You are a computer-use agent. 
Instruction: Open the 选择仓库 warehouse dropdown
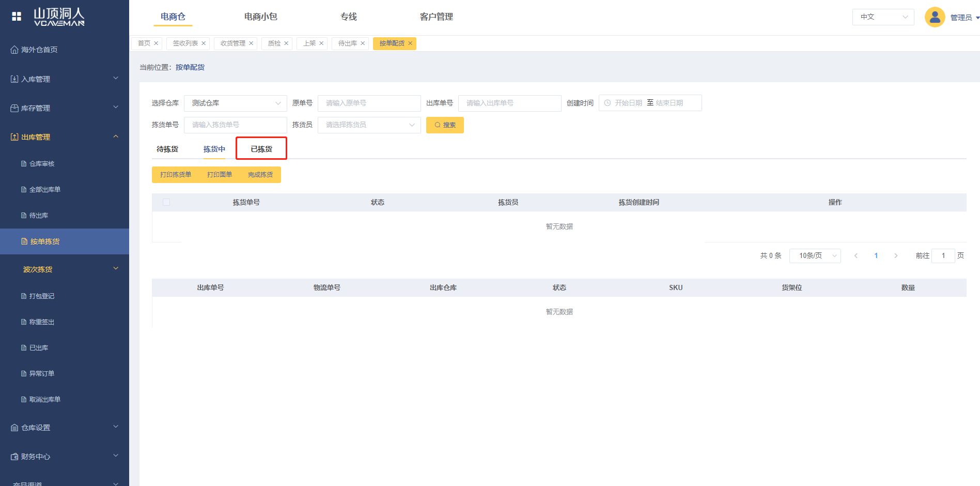point(235,103)
